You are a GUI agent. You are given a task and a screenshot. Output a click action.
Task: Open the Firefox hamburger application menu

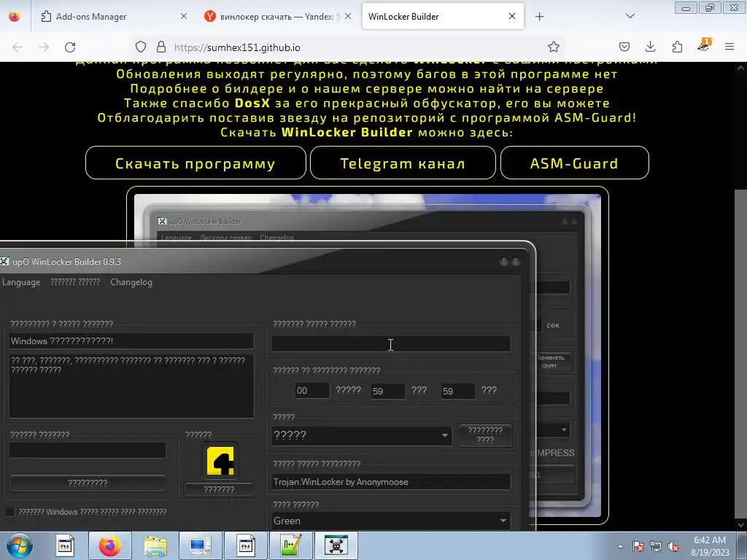pos(729,47)
